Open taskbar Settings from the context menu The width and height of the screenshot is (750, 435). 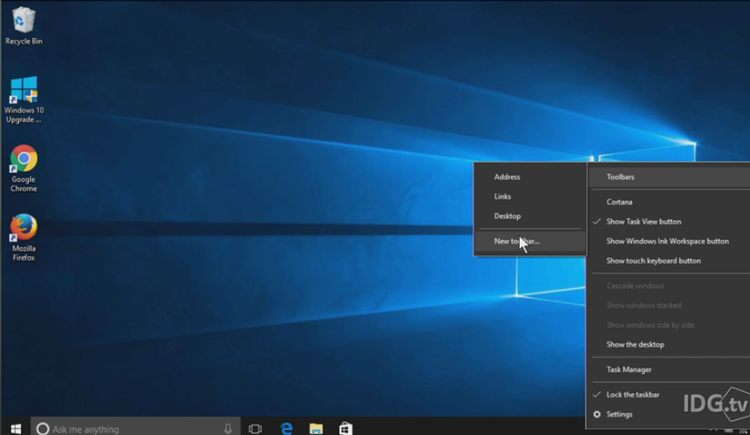pyautogui.click(x=669, y=414)
